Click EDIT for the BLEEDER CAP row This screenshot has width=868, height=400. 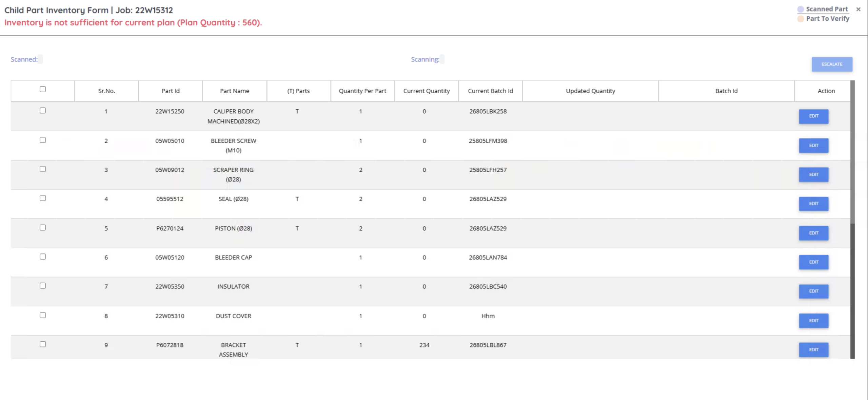[813, 262]
